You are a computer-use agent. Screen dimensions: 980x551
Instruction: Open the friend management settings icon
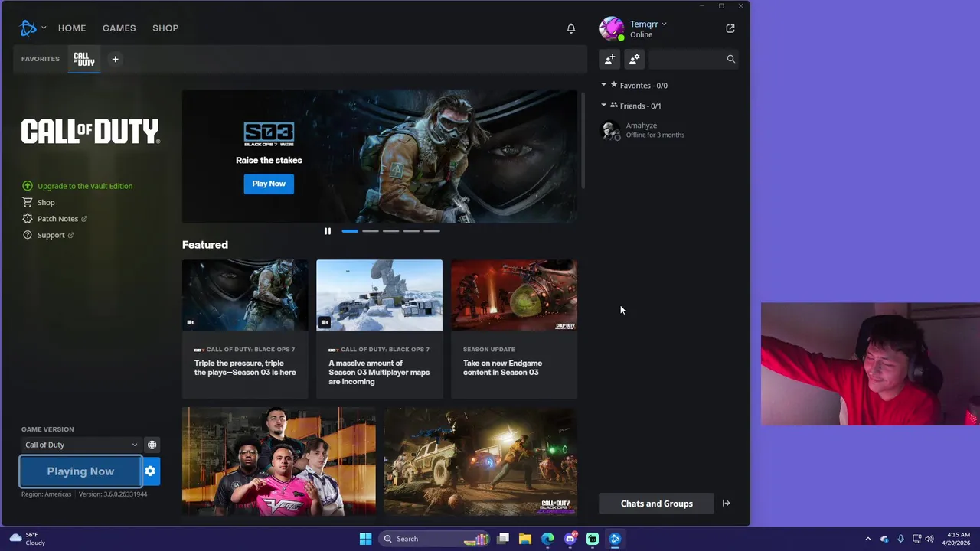click(635, 59)
